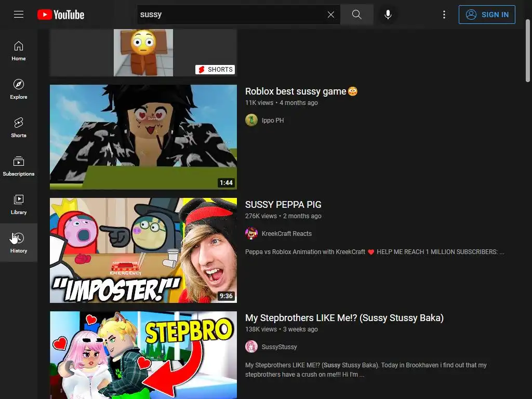Click 11K views 4 months ago
Image resolution: width=532 pixels, height=399 pixels.
tap(282, 102)
